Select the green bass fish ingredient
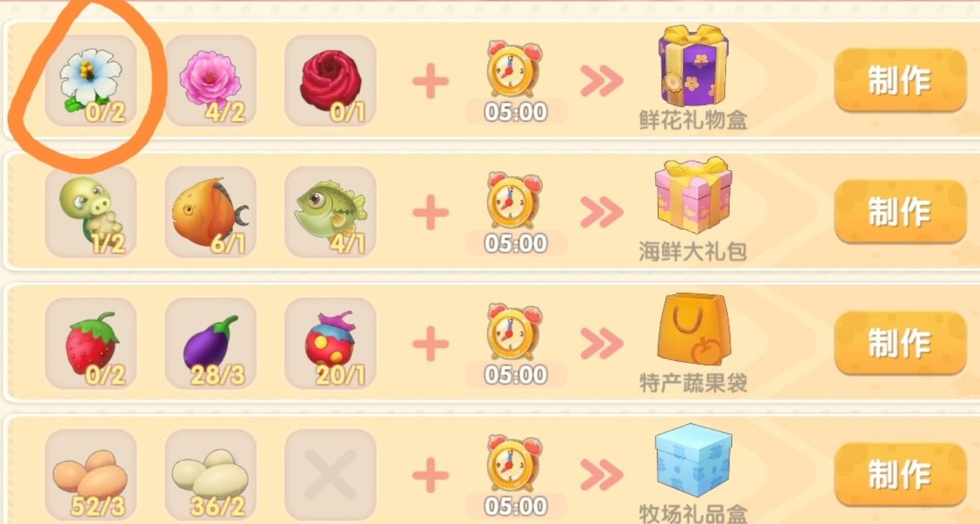This screenshot has width=980, height=524. coord(330,211)
